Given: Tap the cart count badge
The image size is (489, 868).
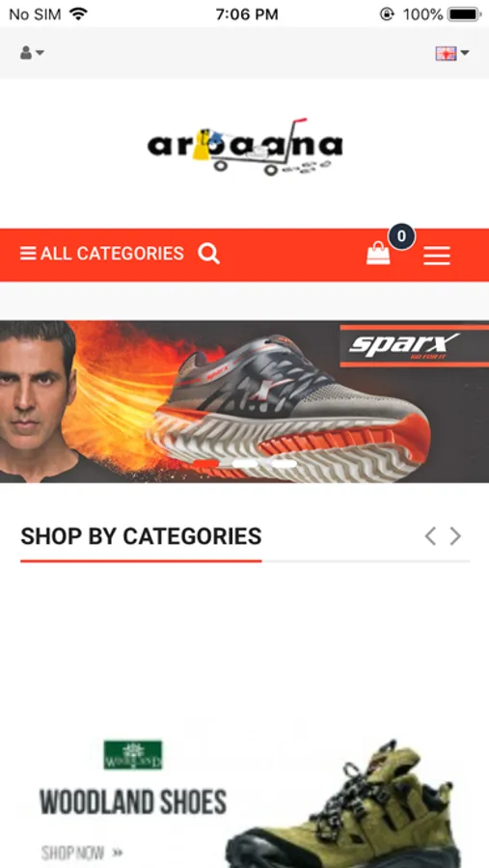Looking at the screenshot, I should pos(401,236).
